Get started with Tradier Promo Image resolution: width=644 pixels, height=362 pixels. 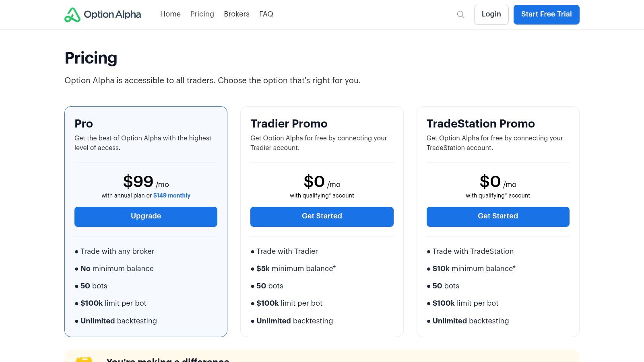(322, 216)
